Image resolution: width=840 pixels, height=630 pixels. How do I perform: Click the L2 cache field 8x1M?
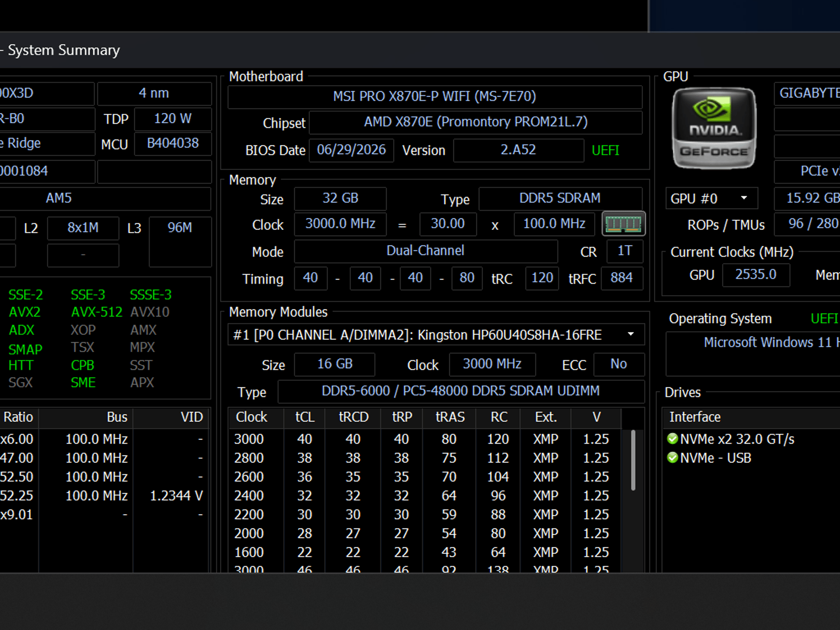83,228
